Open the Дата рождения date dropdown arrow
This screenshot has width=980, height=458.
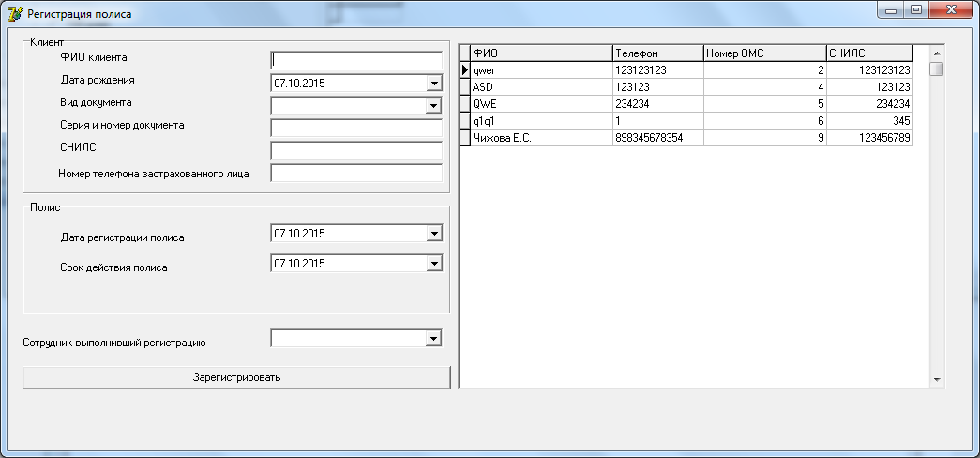tap(433, 84)
